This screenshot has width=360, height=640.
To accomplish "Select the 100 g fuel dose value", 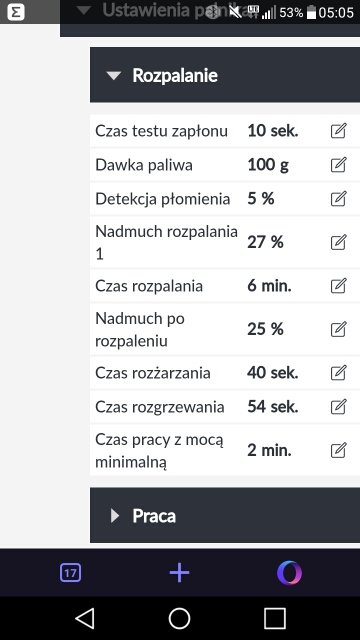I will pos(268,165).
